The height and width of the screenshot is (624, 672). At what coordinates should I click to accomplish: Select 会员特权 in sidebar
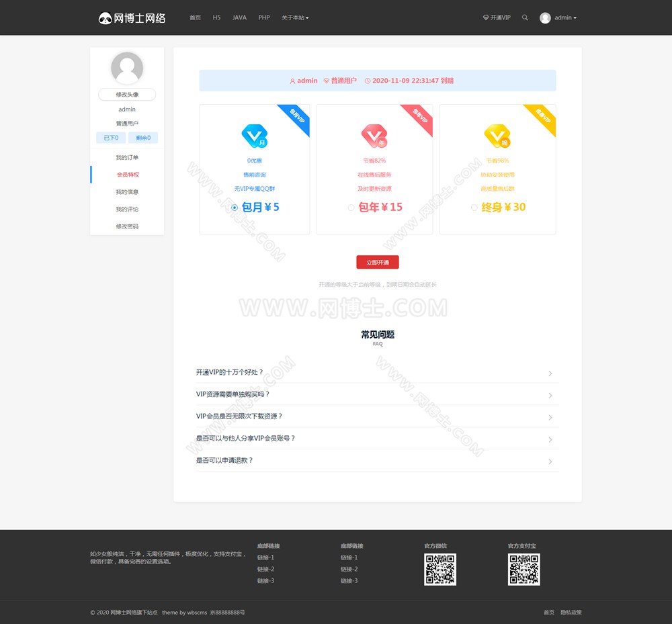click(127, 175)
